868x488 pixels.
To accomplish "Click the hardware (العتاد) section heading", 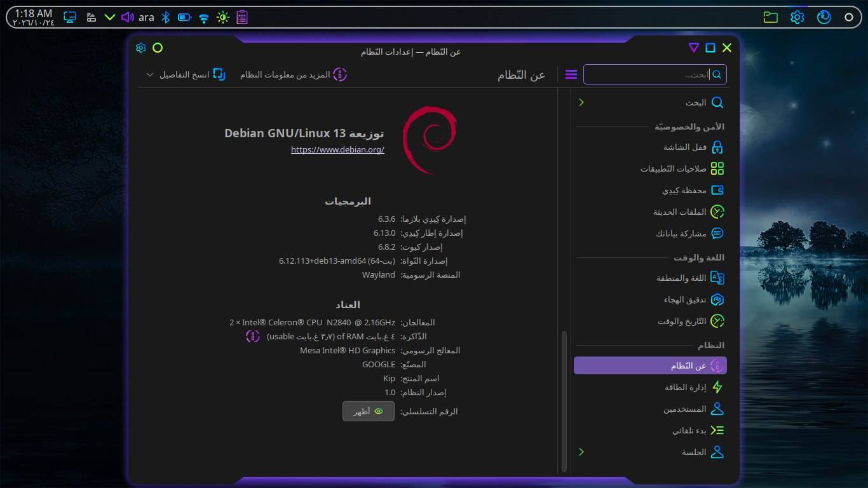I will tap(348, 304).
